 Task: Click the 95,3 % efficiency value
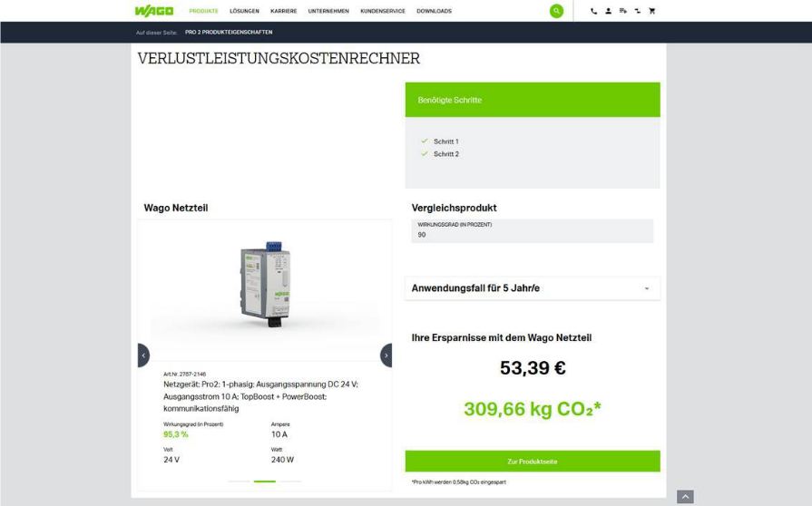[175, 434]
